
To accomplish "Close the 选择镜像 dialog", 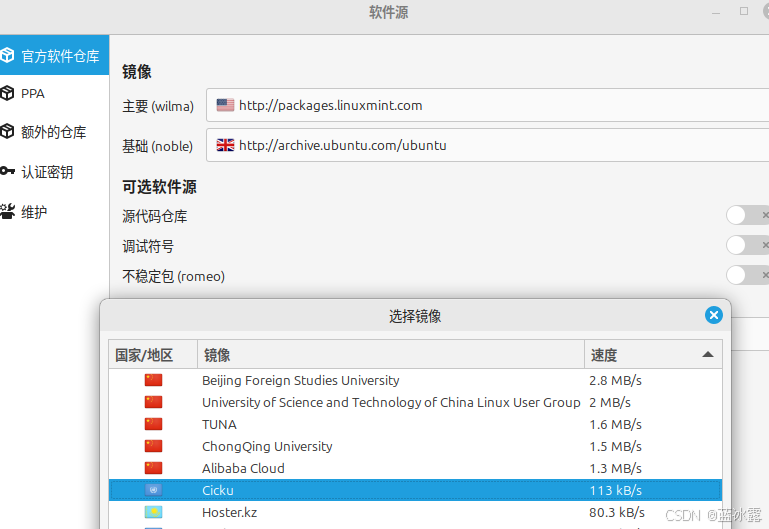I will click(714, 315).
